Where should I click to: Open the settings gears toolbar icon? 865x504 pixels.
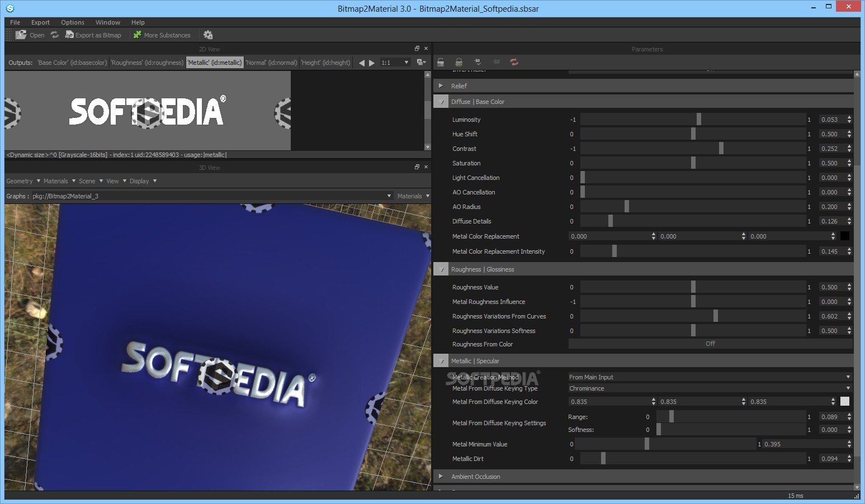208,35
